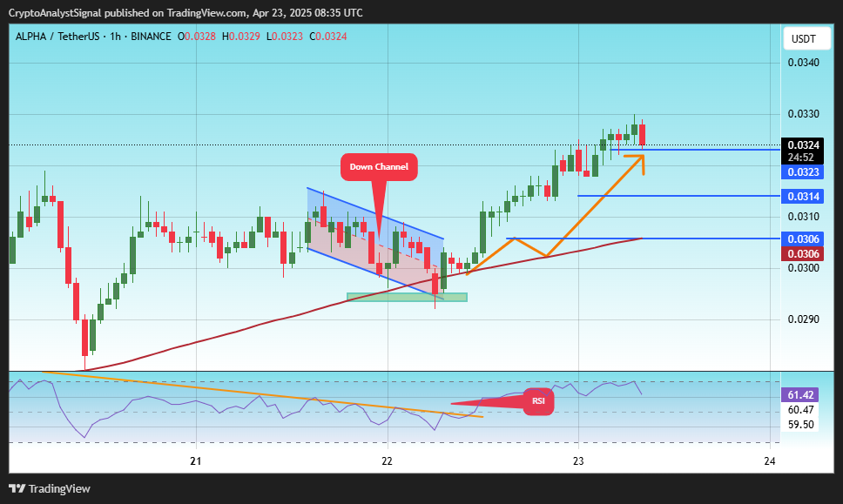Click the CryptoAnalystSignal published header text

[185, 12]
